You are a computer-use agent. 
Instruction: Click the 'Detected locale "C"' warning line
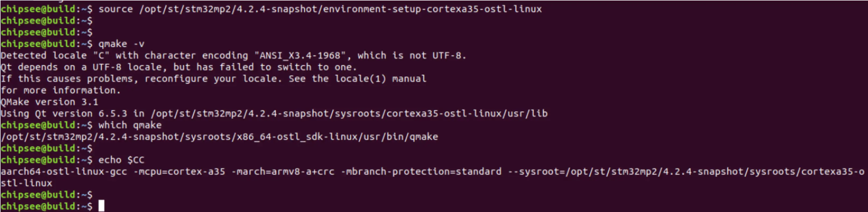click(233, 55)
